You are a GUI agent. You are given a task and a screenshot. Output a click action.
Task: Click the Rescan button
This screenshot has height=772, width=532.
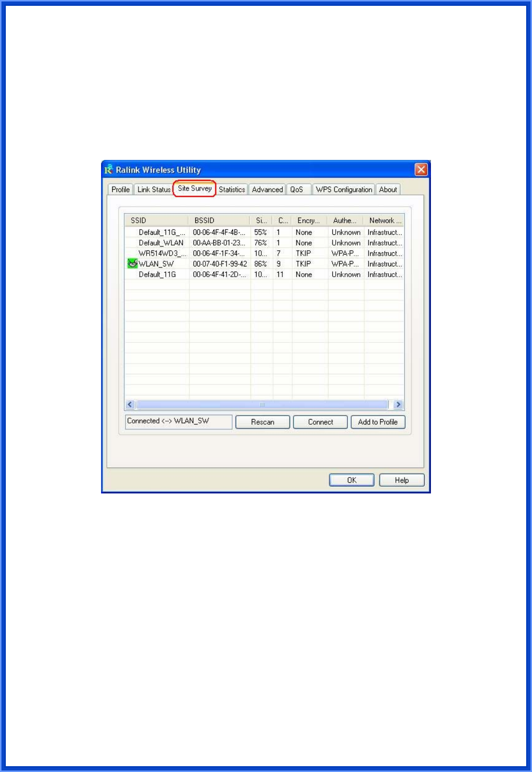(262, 422)
